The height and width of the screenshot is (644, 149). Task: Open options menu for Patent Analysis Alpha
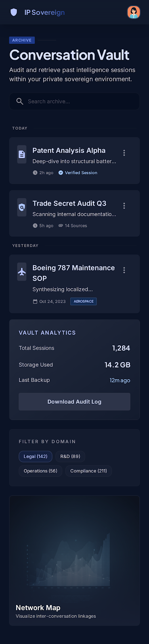[x=124, y=153]
